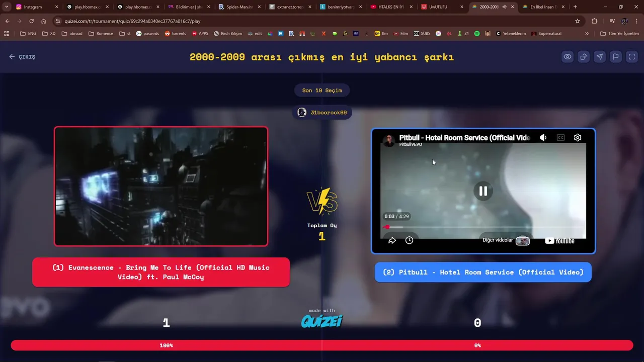The height and width of the screenshot is (362, 644).
Task: Open the Chrome three-dot menu
Action: click(x=636, y=21)
